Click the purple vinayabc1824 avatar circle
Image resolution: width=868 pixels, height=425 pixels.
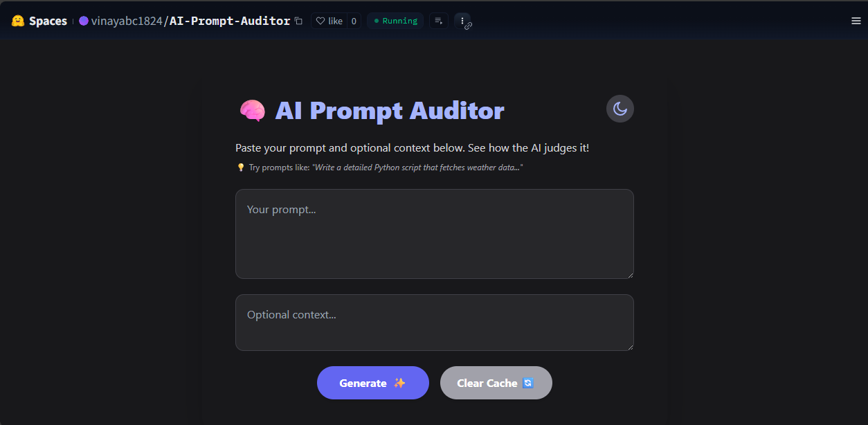coord(84,21)
